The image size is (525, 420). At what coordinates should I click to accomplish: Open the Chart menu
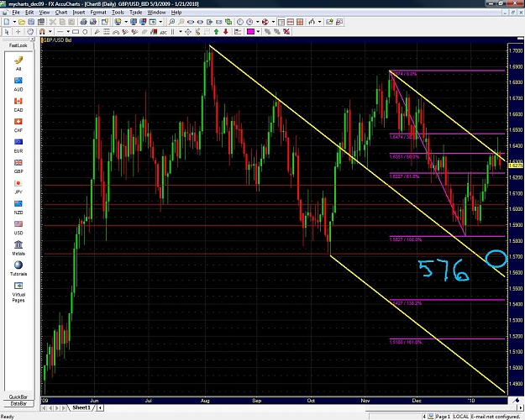click(x=61, y=13)
